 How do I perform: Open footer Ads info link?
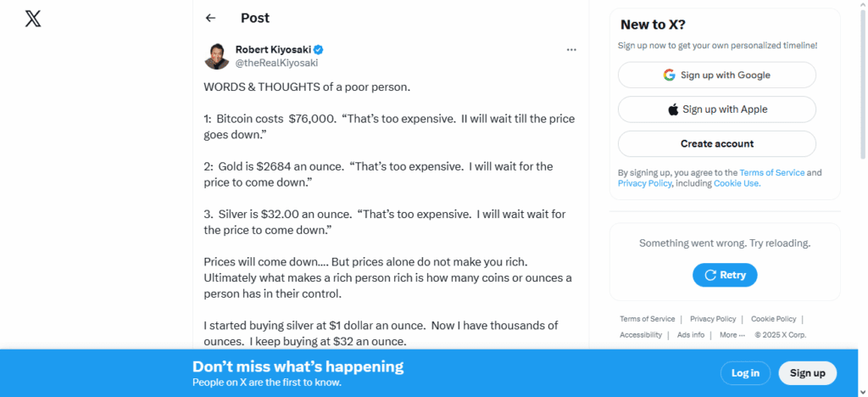pyautogui.click(x=691, y=335)
